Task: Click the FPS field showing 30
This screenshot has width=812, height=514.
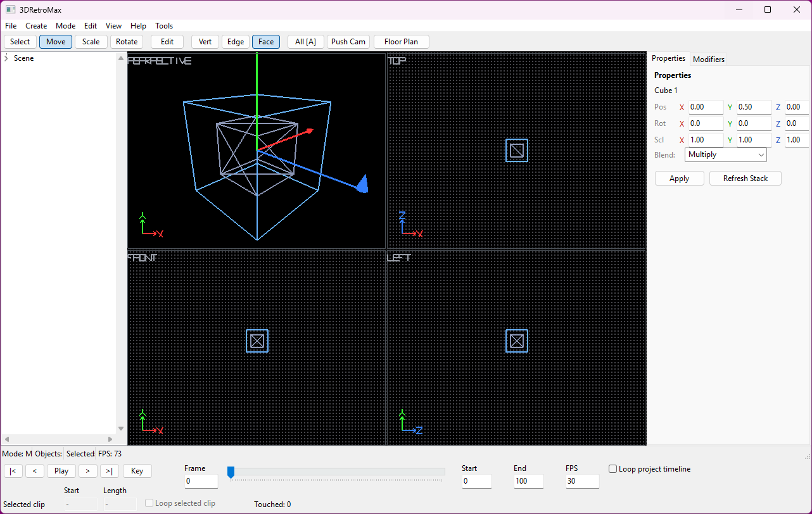Action: point(582,482)
